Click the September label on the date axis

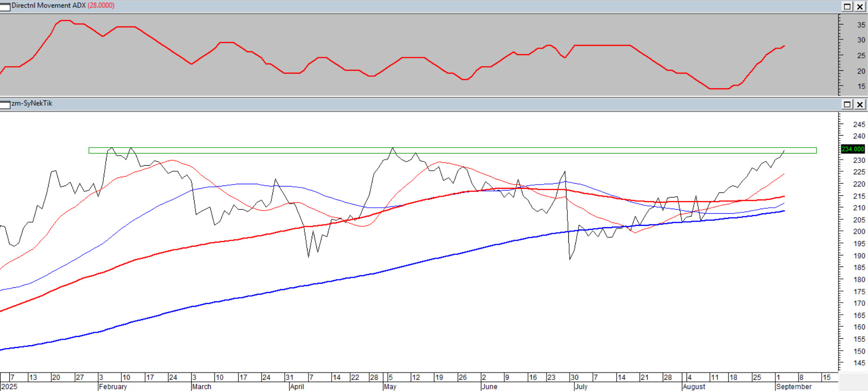click(x=793, y=387)
